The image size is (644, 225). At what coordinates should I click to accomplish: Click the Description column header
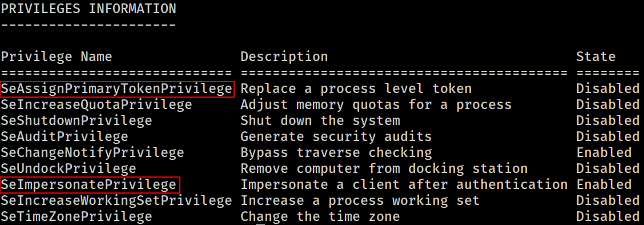tap(284, 57)
